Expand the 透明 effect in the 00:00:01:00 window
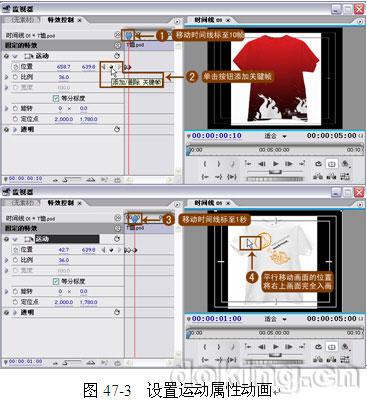 coord(15,312)
